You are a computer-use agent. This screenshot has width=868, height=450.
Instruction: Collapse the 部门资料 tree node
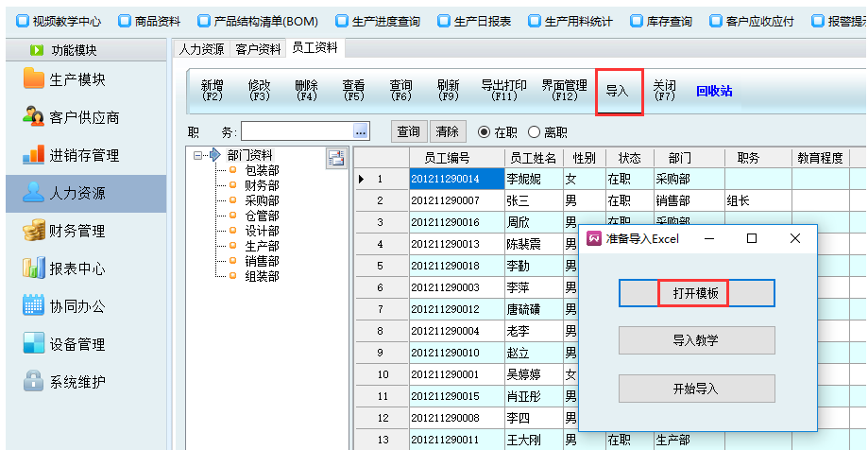[x=197, y=156]
